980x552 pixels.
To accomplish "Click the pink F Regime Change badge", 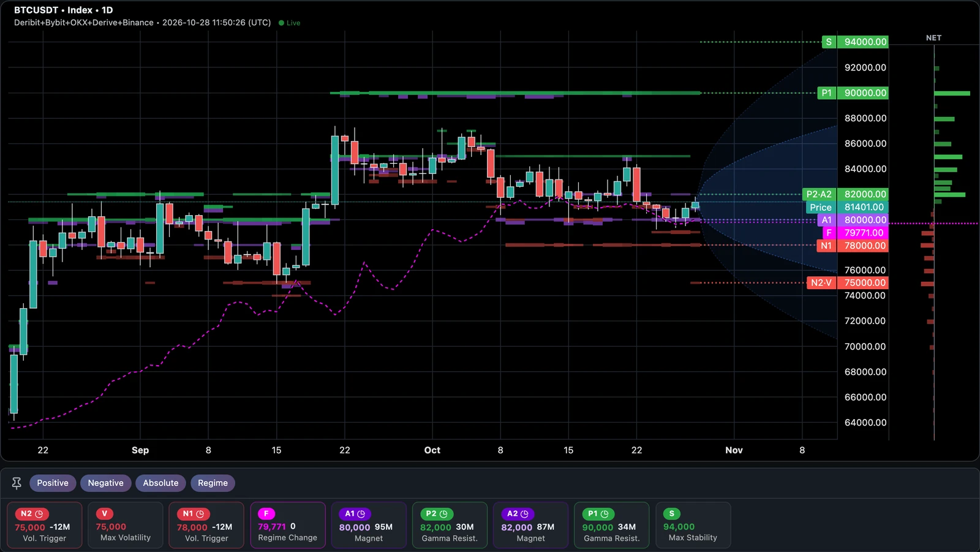I will [x=266, y=513].
